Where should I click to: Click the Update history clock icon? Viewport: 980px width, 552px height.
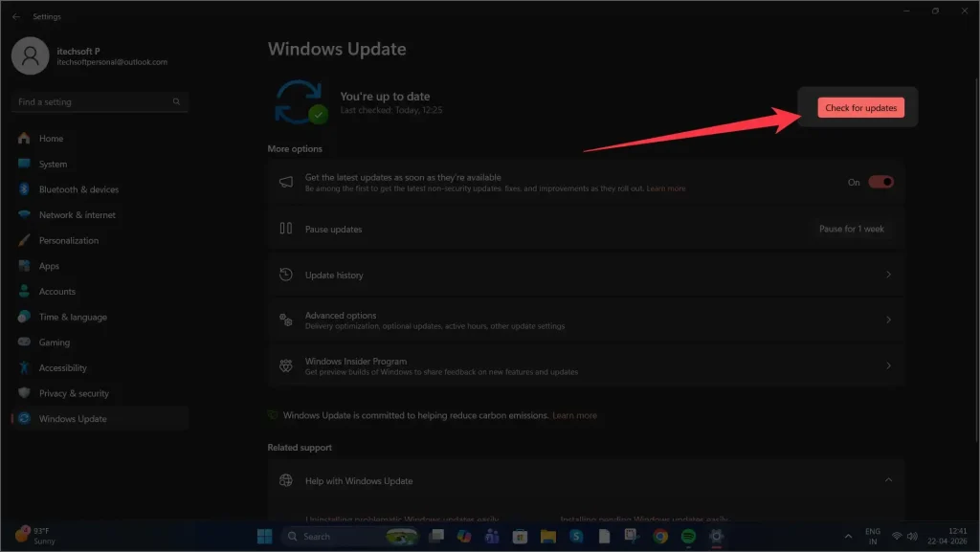[285, 275]
